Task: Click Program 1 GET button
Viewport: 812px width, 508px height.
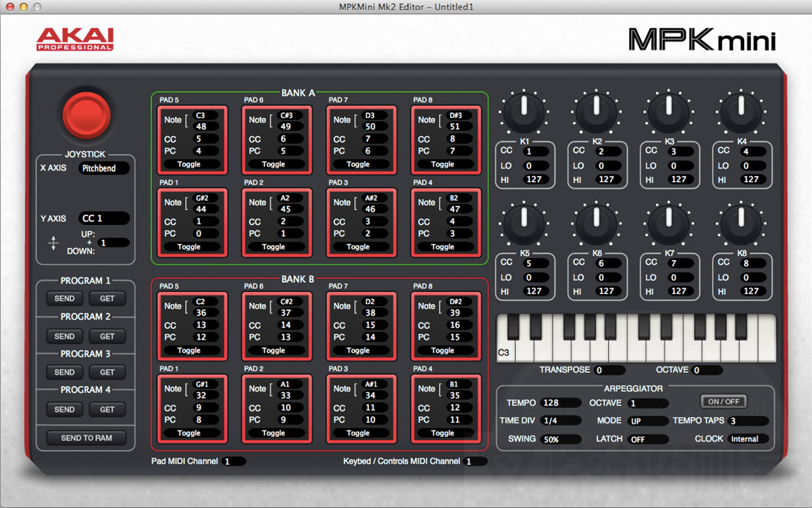Action: (x=107, y=298)
